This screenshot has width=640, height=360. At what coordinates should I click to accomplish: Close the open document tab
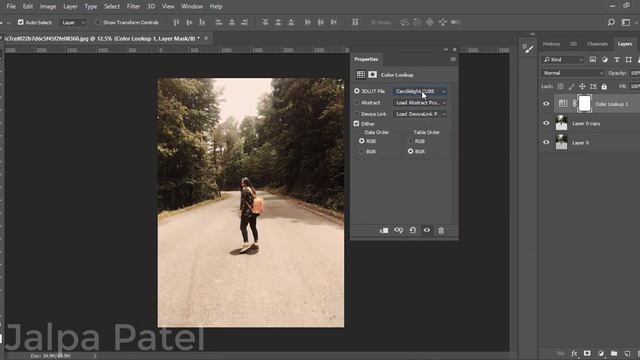[206, 38]
